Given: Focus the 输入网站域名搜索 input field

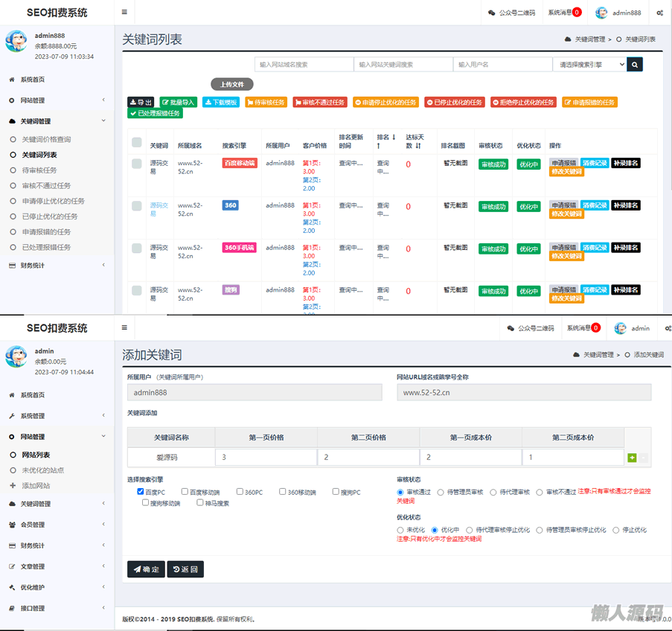Looking at the screenshot, I should (304, 65).
